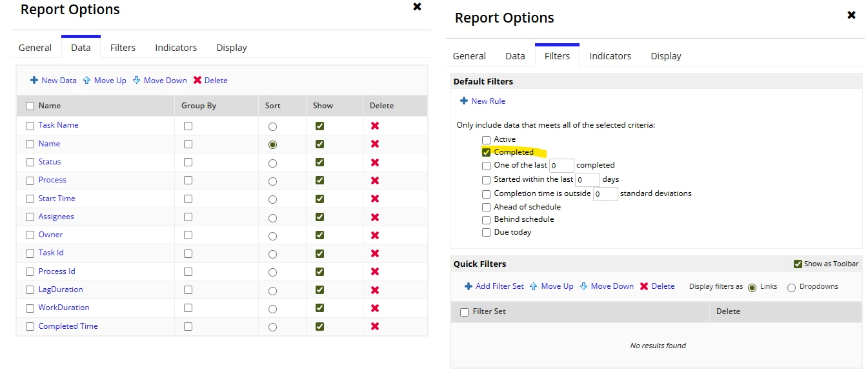Click Move Down in Data tab toolbar
This screenshot has width=868, height=372.
pos(160,81)
